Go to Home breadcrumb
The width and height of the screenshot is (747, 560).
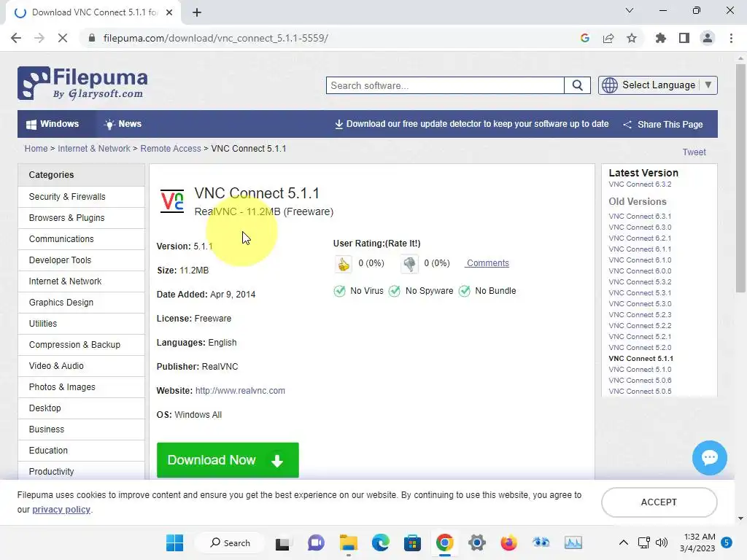point(36,149)
